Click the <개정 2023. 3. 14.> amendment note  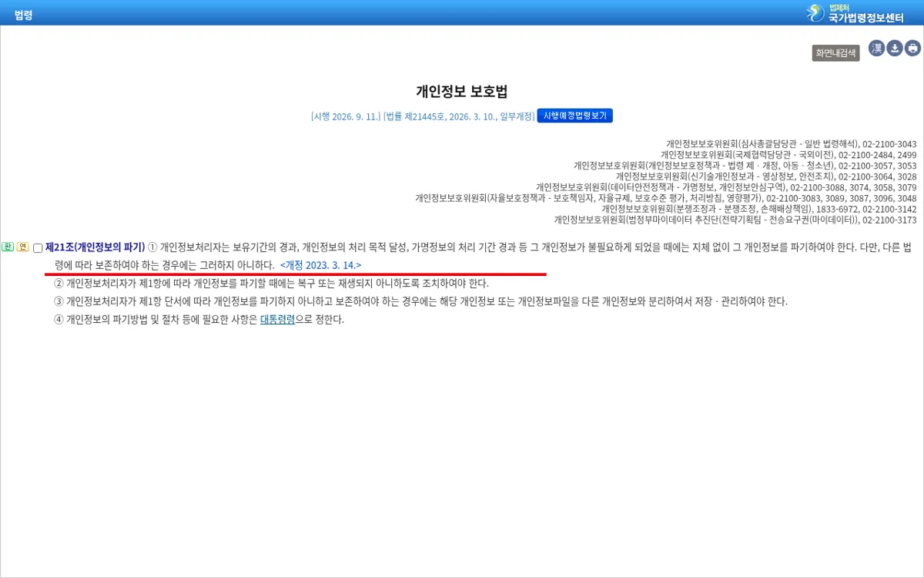click(x=320, y=265)
